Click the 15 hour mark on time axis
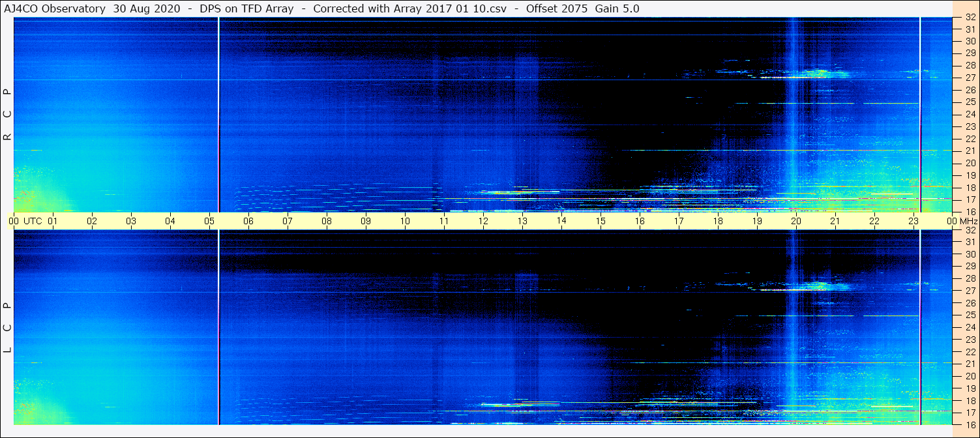Image resolution: width=980 pixels, height=438 pixels. tap(601, 222)
